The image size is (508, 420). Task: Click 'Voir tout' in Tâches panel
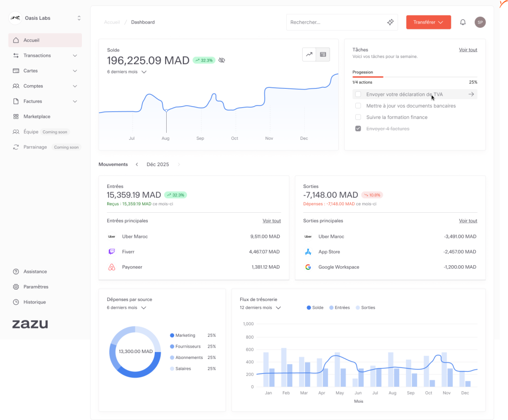[x=468, y=50]
